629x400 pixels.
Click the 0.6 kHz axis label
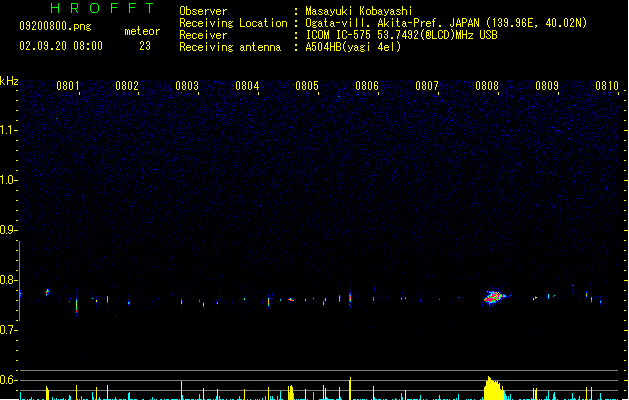click(8, 380)
